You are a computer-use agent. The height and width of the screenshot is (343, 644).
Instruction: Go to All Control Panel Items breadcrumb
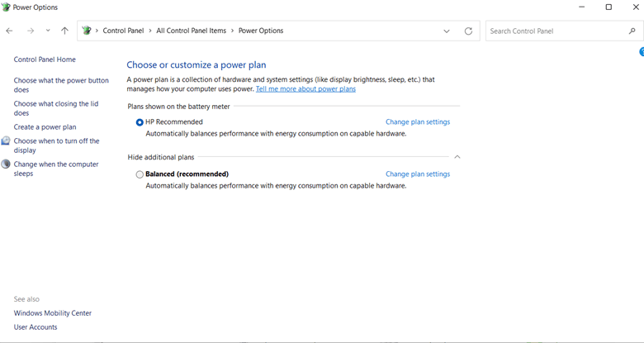click(191, 31)
